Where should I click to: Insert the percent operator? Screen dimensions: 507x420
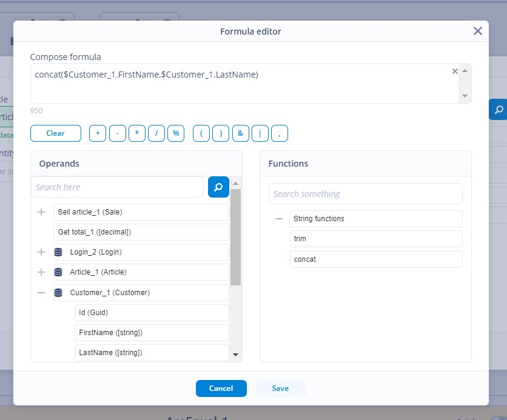(x=176, y=133)
